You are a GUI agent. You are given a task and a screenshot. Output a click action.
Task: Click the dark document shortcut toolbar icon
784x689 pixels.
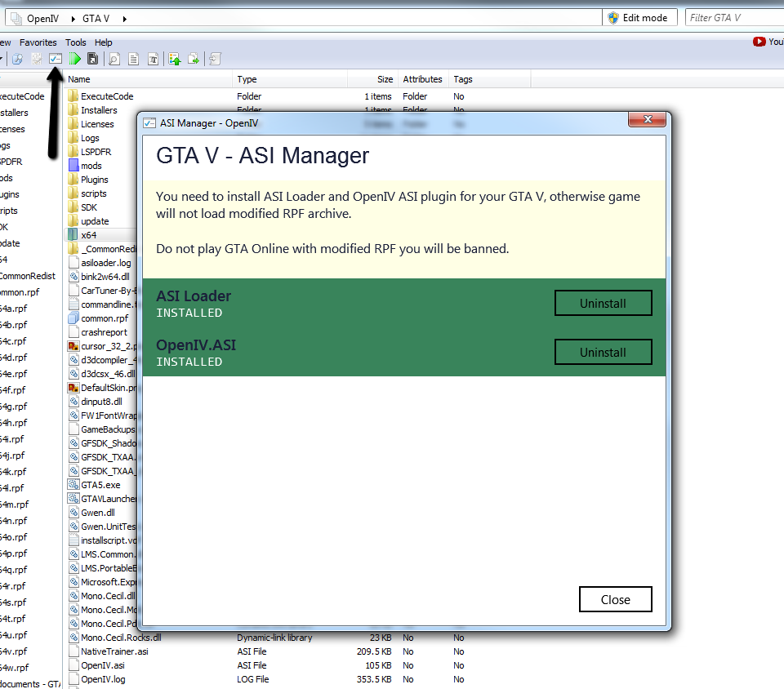point(93,59)
